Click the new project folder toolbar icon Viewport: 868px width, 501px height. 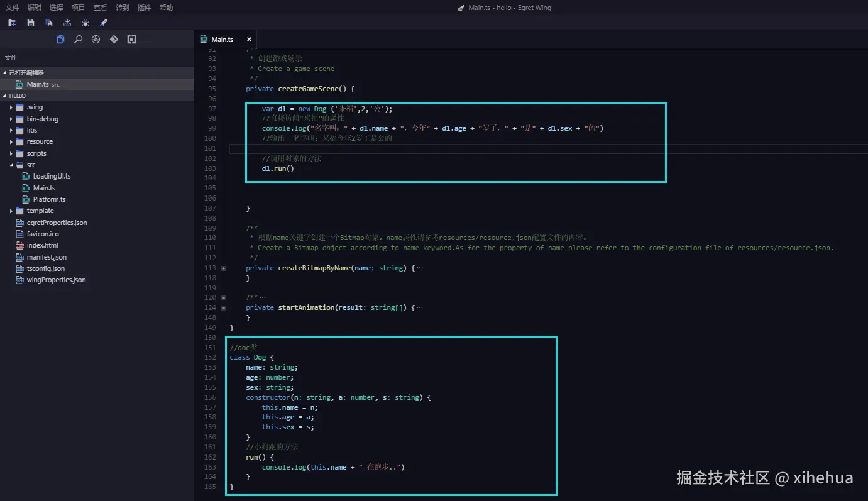click(x=12, y=23)
